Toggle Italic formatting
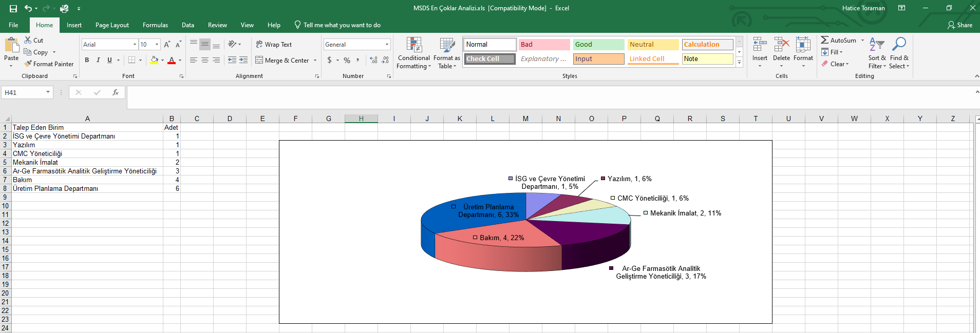The width and height of the screenshot is (980, 333). (98, 60)
